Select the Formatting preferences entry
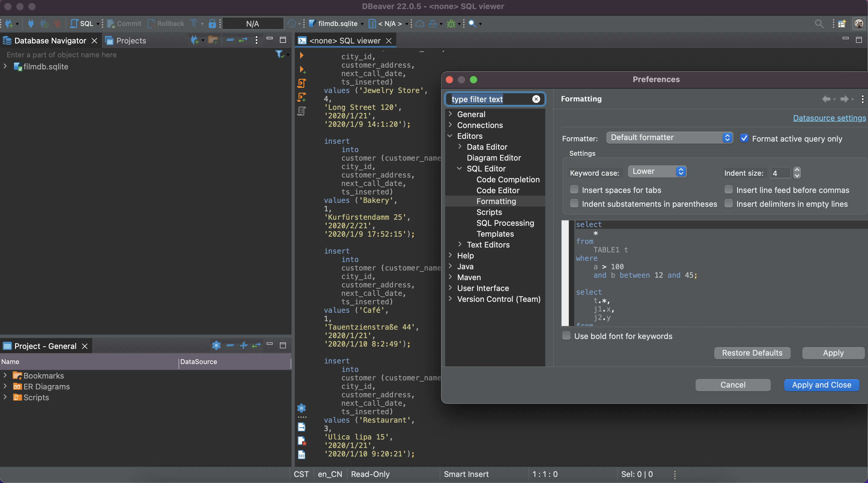Image resolution: width=868 pixels, height=483 pixels. pyautogui.click(x=496, y=201)
